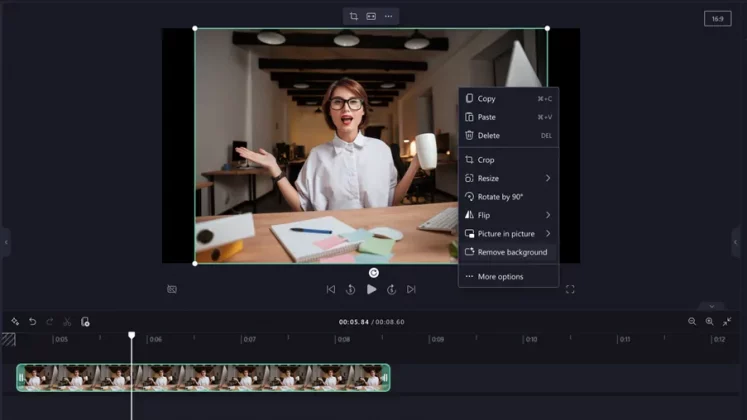Expand the Picture in picture submenu

point(508,234)
